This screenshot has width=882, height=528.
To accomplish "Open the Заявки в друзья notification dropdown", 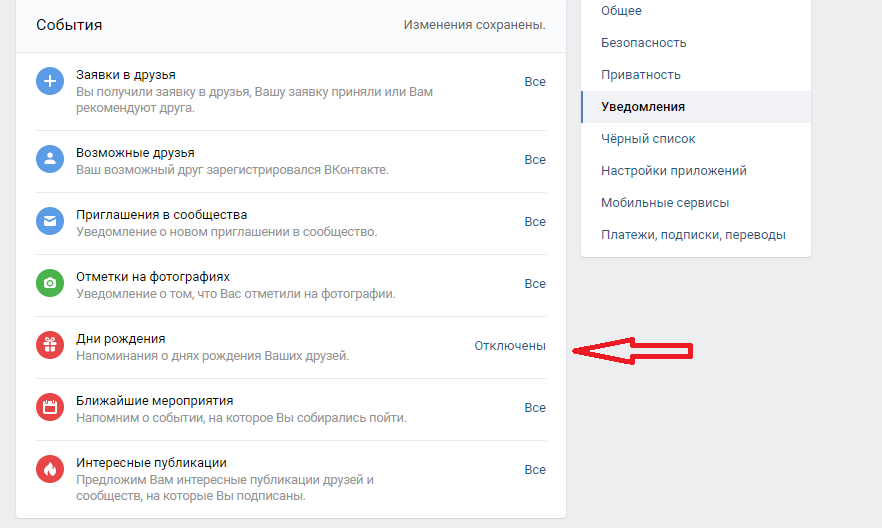I will coord(535,82).
